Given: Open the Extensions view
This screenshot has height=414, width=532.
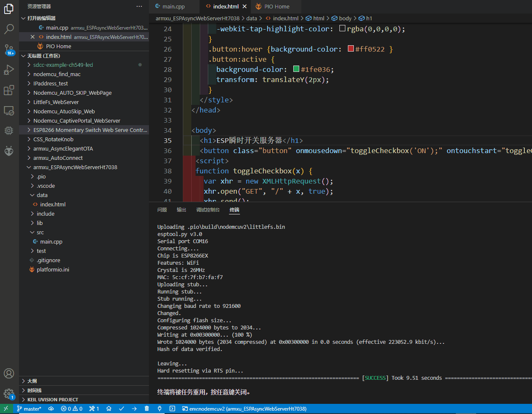Looking at the screenshot, I should click(9, 90).
